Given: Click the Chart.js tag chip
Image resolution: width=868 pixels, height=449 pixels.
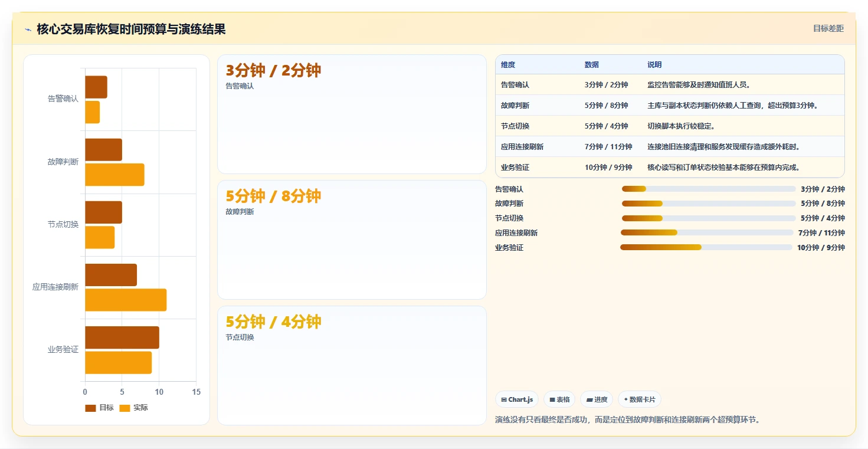Looking at the screenshot, I should [517, 399].
